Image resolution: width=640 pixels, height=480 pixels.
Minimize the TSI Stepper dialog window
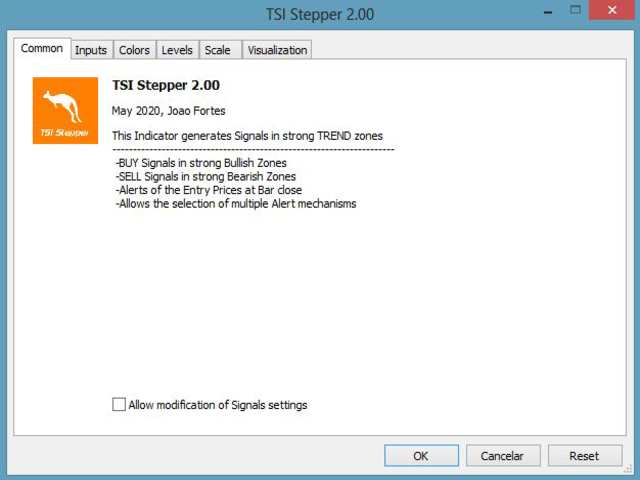(x=548, y=12)
